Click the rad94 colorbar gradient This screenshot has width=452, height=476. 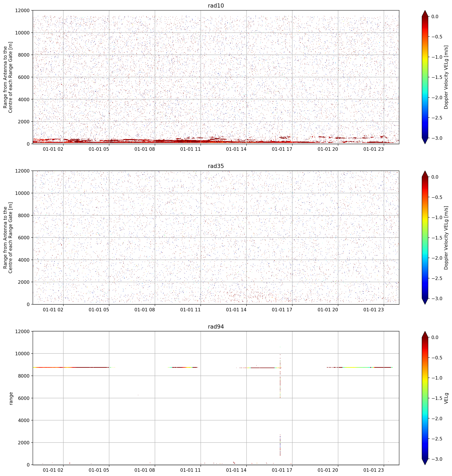point(425,398)
